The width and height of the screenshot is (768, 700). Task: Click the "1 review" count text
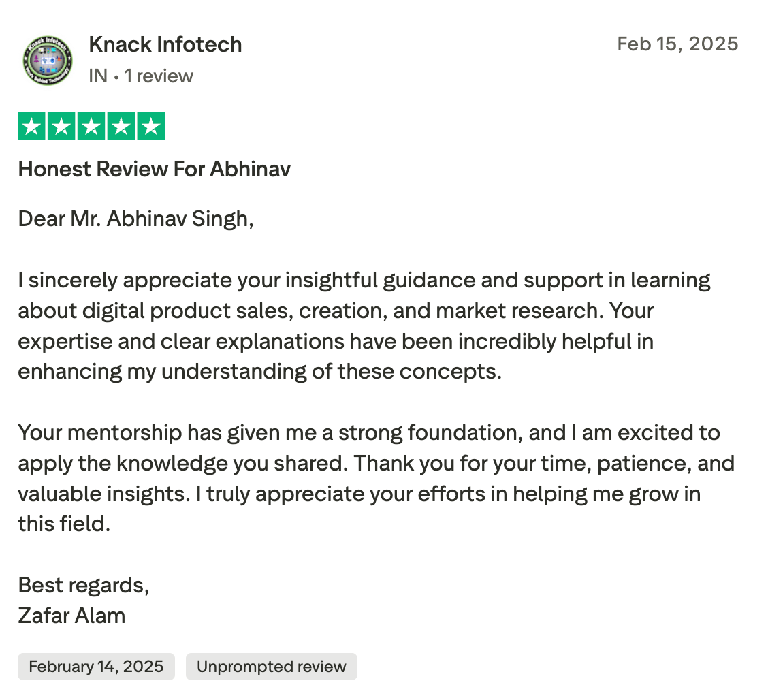pyautogui.click(x=158, y=76)
